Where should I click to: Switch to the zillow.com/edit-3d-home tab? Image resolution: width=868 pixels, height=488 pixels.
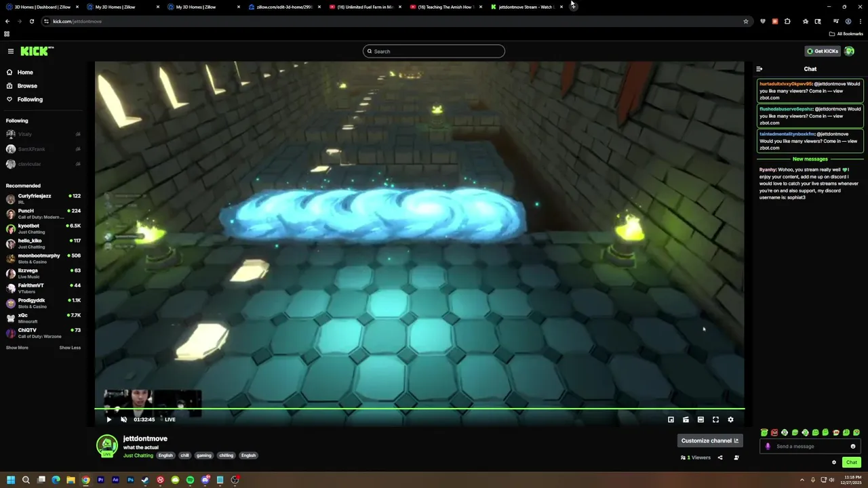[285, 7]
